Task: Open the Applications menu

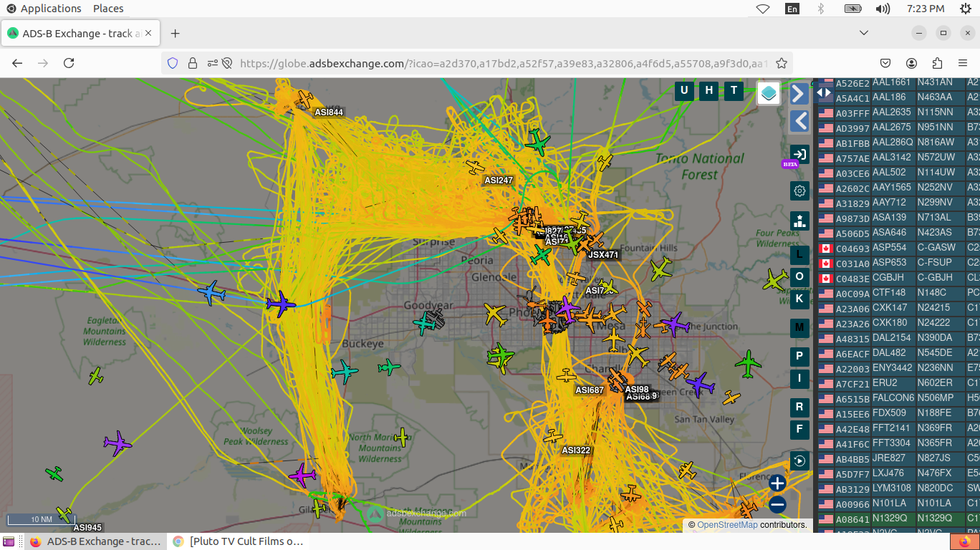Action: (x=44, y=9)
